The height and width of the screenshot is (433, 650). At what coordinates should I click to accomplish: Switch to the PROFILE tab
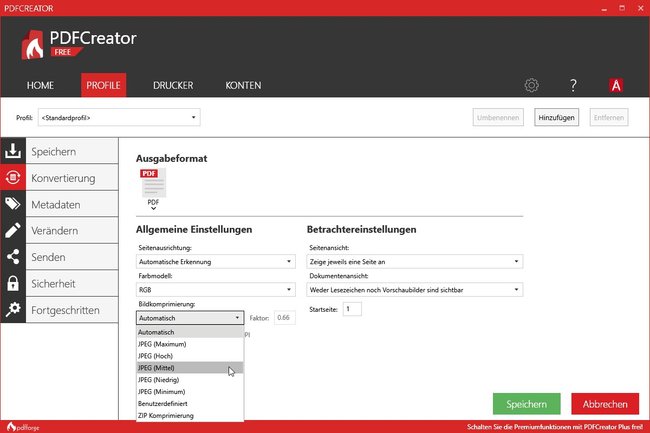point(103,85)
